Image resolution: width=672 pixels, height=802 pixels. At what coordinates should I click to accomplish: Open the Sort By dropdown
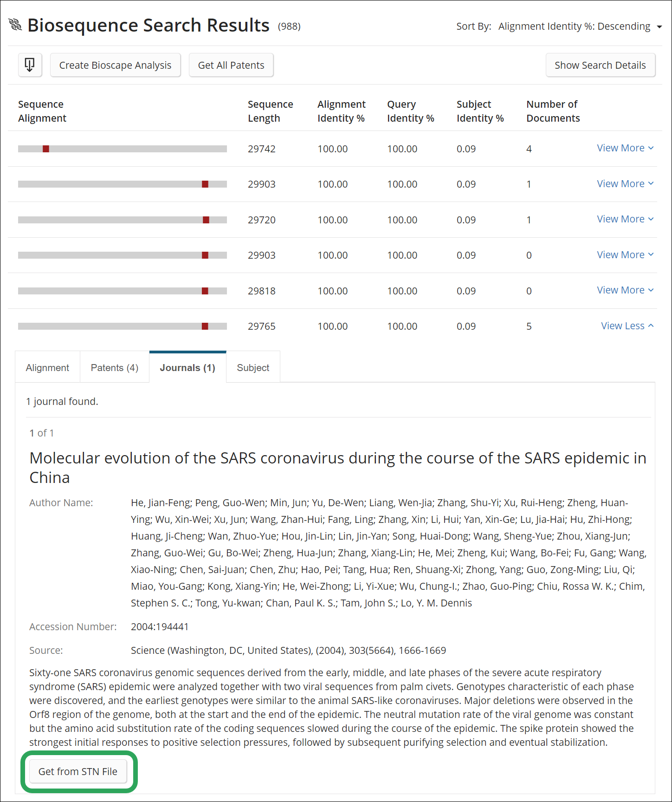[580, 26]
